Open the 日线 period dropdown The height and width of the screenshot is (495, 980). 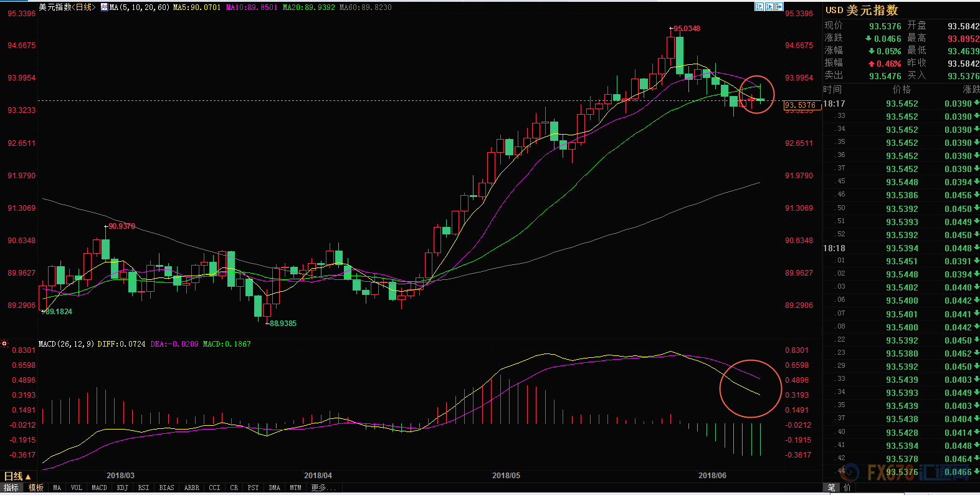(17, 476)
